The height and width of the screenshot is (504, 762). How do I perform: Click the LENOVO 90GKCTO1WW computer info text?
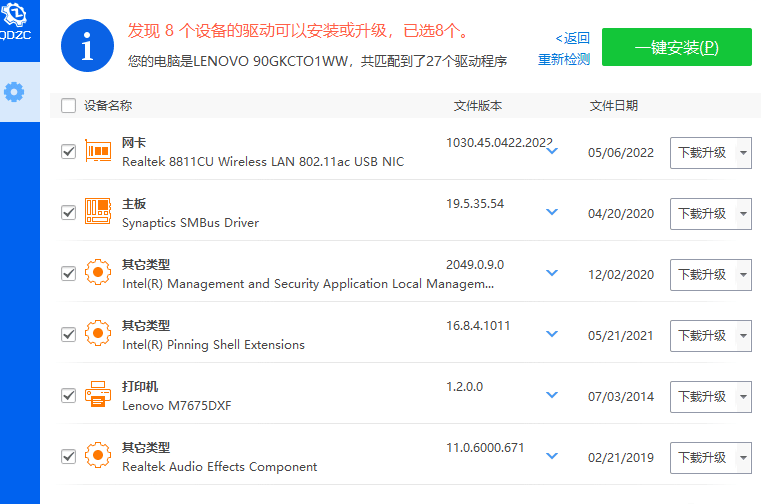[x=317, y=61]
